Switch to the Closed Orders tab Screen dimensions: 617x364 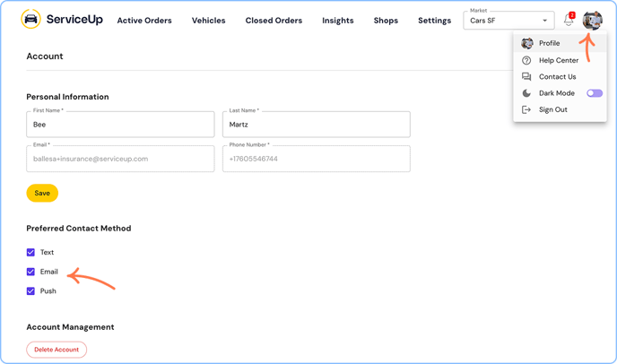[274, 21]
